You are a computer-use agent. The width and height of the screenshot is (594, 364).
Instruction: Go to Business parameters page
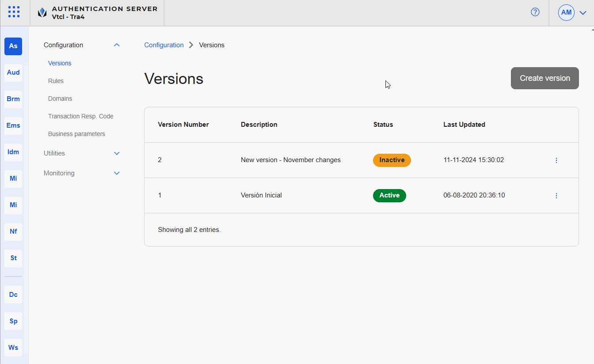click(x=76, y=134)
